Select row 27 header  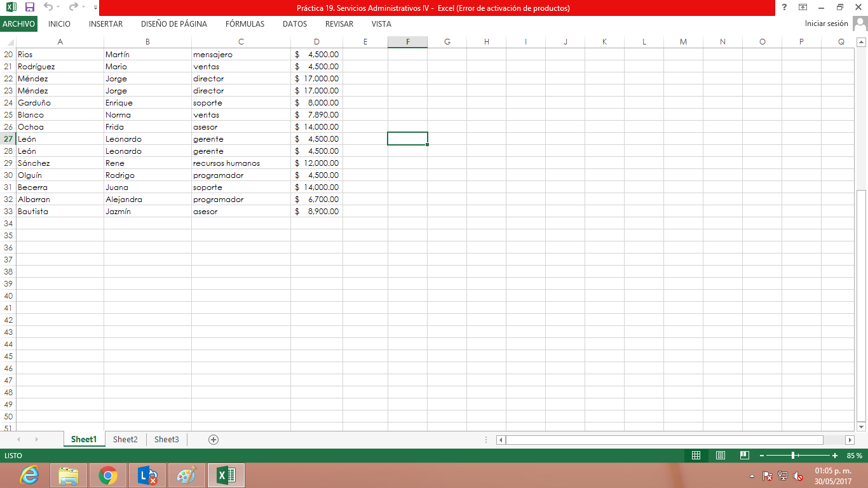click(x=8, y=139)
